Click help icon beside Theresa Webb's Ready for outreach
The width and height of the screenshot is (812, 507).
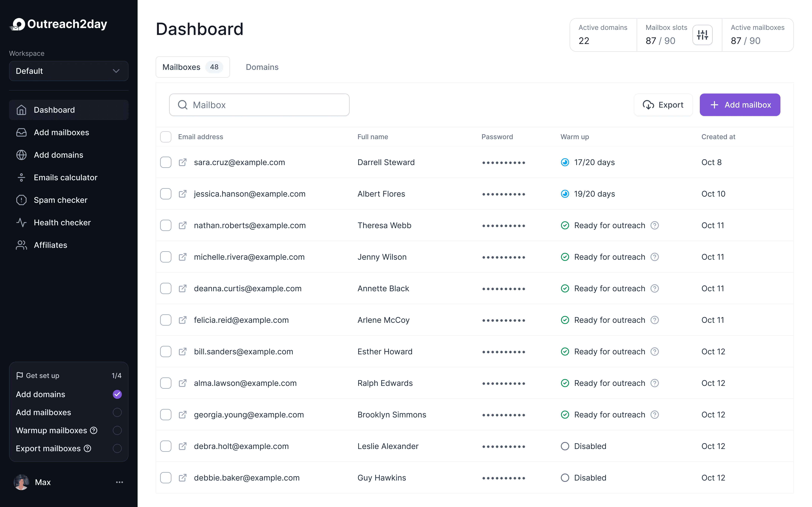(x=654, y=225)
